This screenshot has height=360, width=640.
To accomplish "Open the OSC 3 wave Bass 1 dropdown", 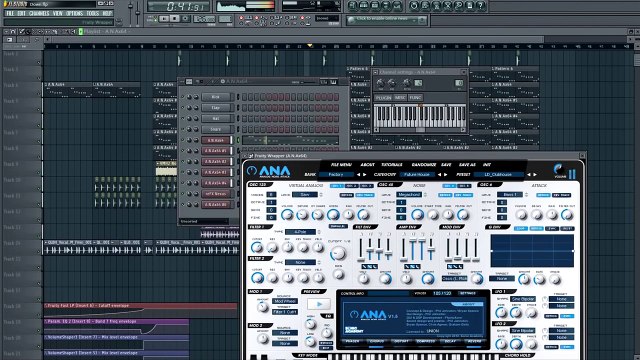I will pos(510,195).
